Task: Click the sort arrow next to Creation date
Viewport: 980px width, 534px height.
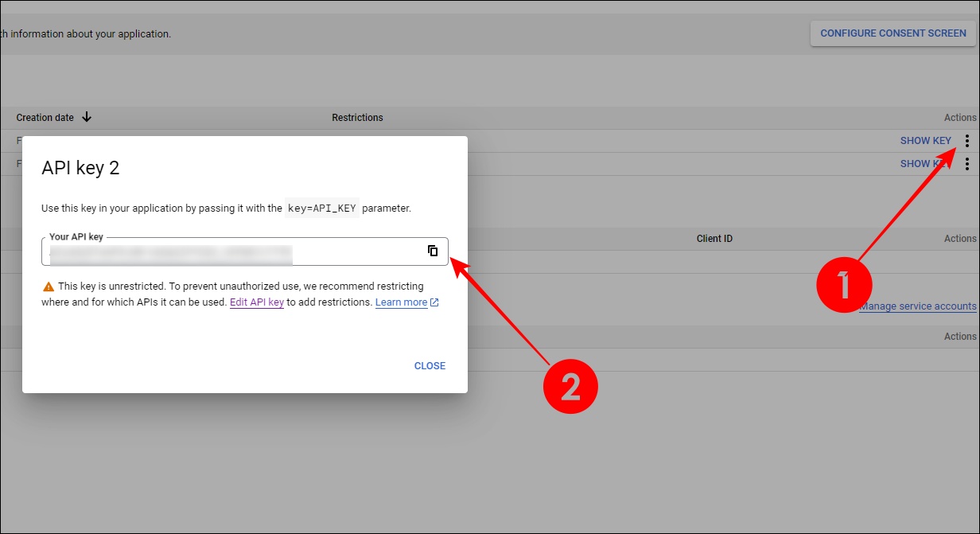Action: click(86, 117)
